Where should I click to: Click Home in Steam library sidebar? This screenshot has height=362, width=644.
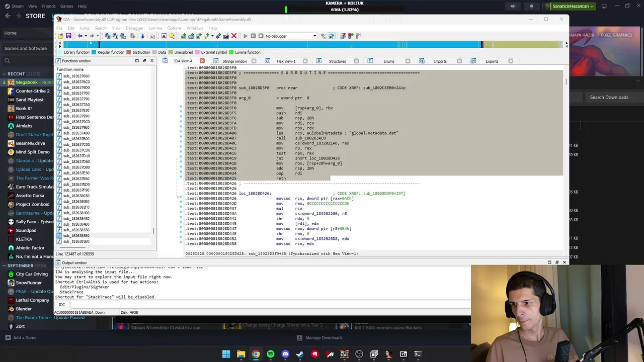[11, 33]
